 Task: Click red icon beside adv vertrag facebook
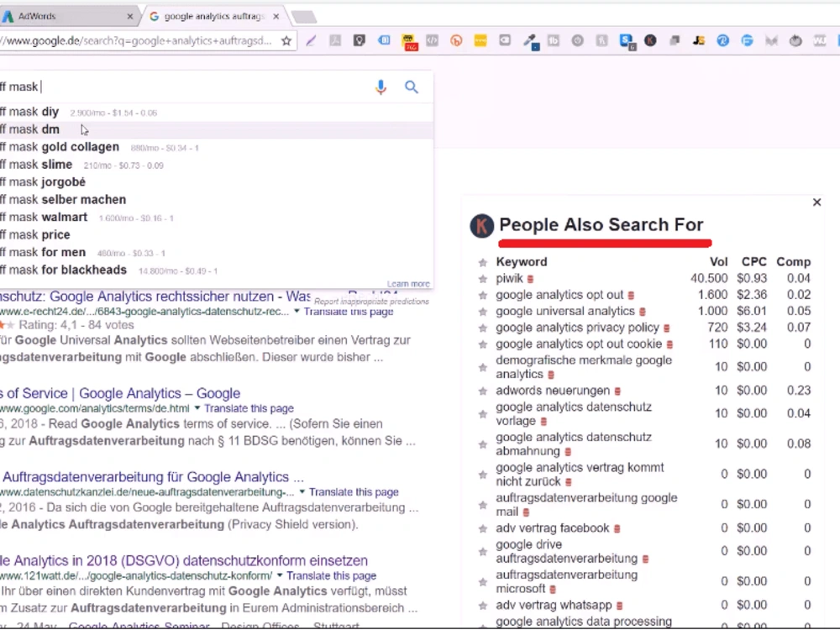617,528
